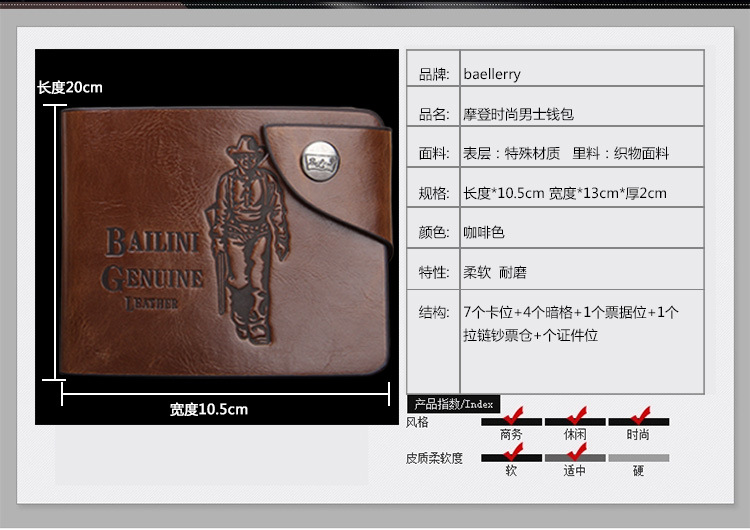Viewport: 750px width, 530px height.
Task: Click the horizontal width measurement line
Action: tap(226, 394)
